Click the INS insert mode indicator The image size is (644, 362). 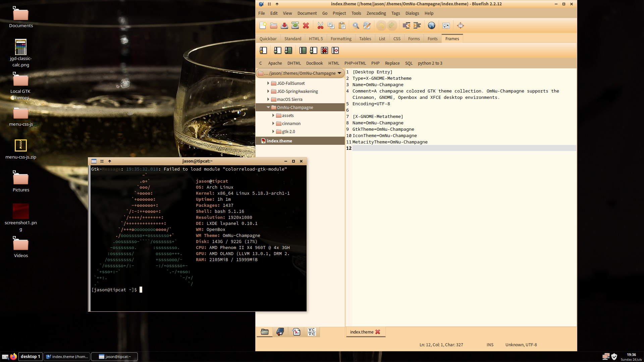point(490,345)
